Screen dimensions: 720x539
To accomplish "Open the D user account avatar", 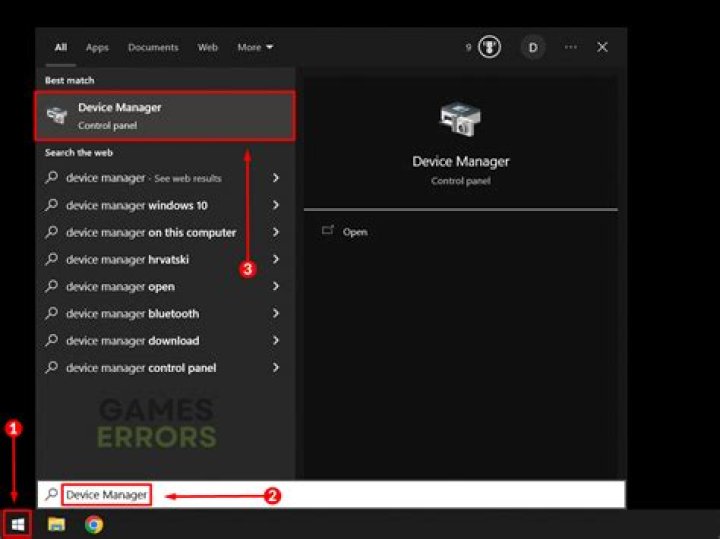I will click(x=533, y=47).
